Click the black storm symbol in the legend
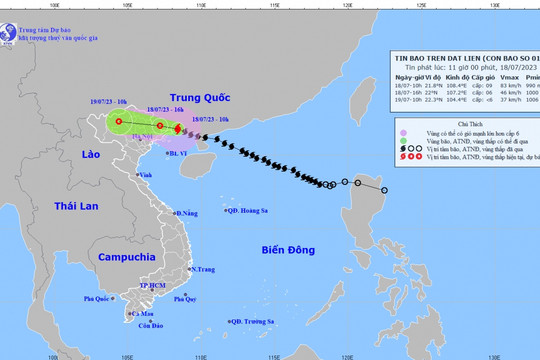 point(403,149)
